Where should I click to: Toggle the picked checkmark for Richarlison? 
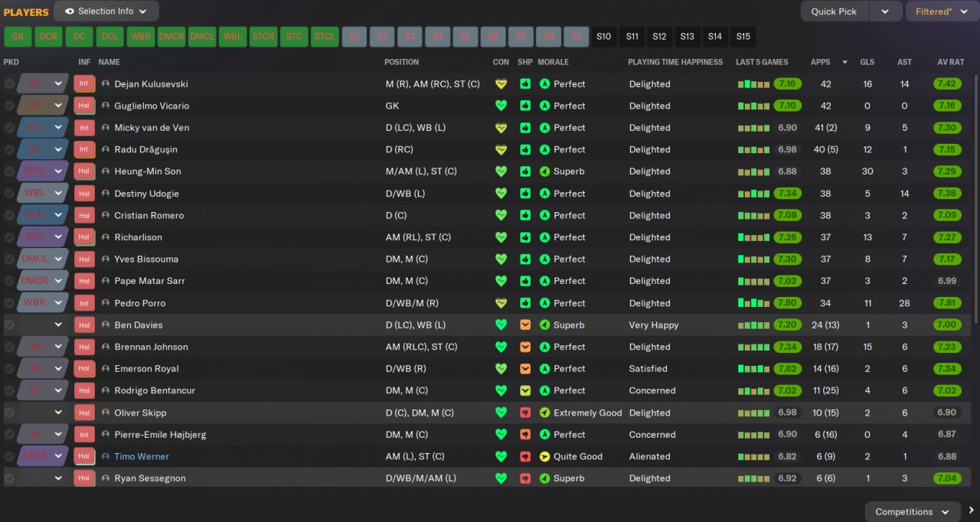9,237
